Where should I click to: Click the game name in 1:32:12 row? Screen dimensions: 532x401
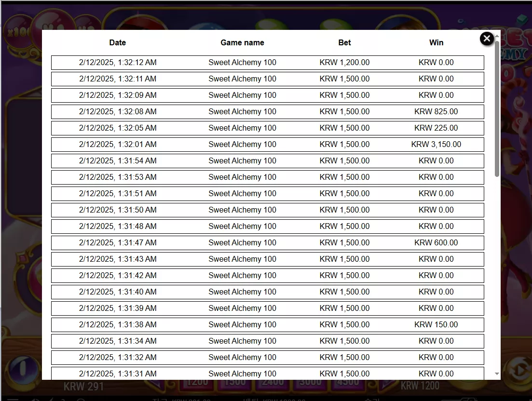tap(242, 62)
